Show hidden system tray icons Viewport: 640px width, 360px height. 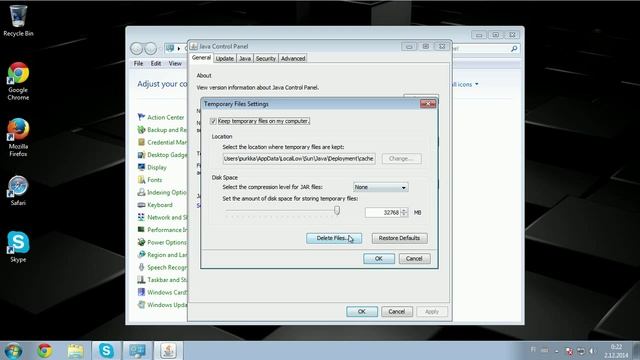(x=556, y=351)
